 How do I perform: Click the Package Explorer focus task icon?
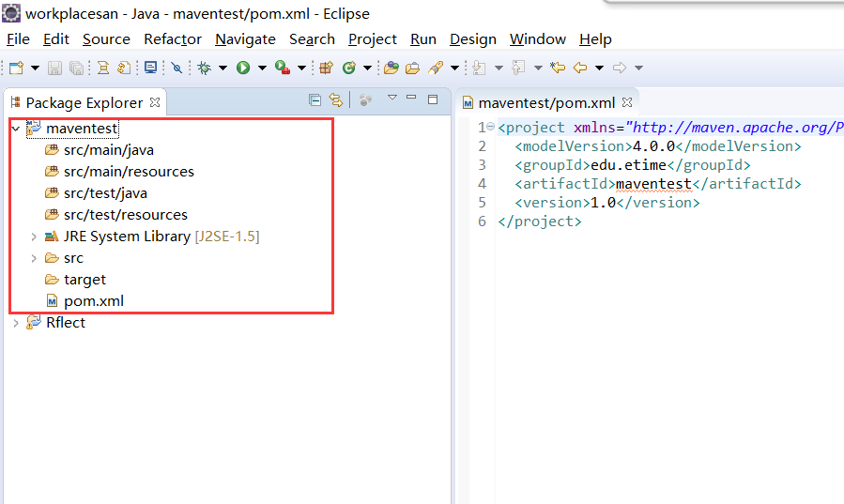[x=365, y=100]
